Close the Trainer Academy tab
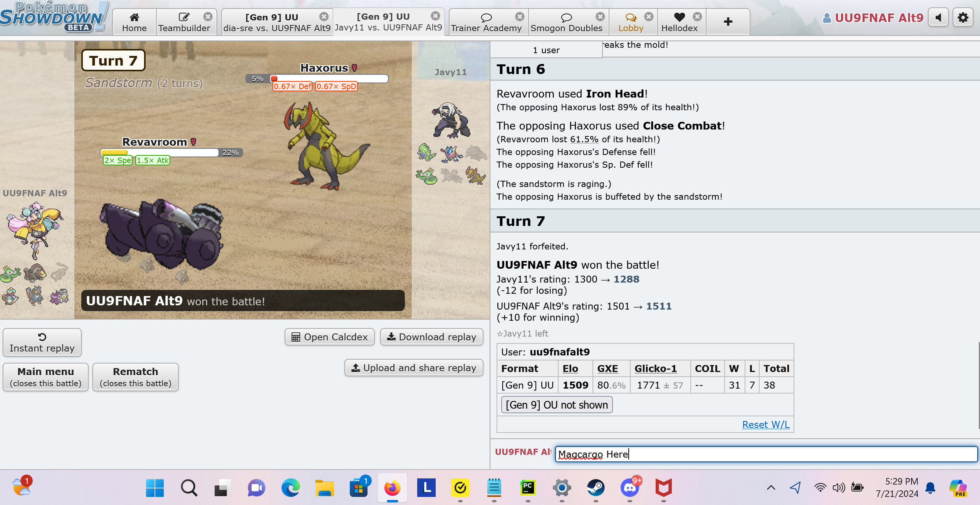Image resolution: width=980 pixels, height=505 pixels. (520, 17)
